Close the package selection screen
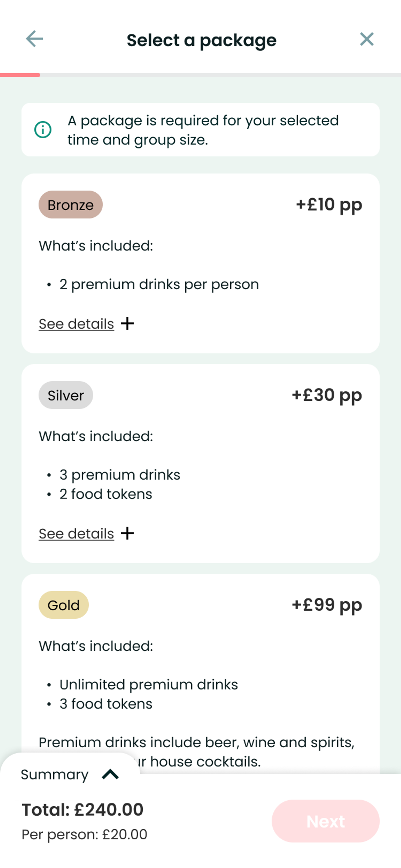The width and height of the screenshot is (401, 868). click(366, 39)
